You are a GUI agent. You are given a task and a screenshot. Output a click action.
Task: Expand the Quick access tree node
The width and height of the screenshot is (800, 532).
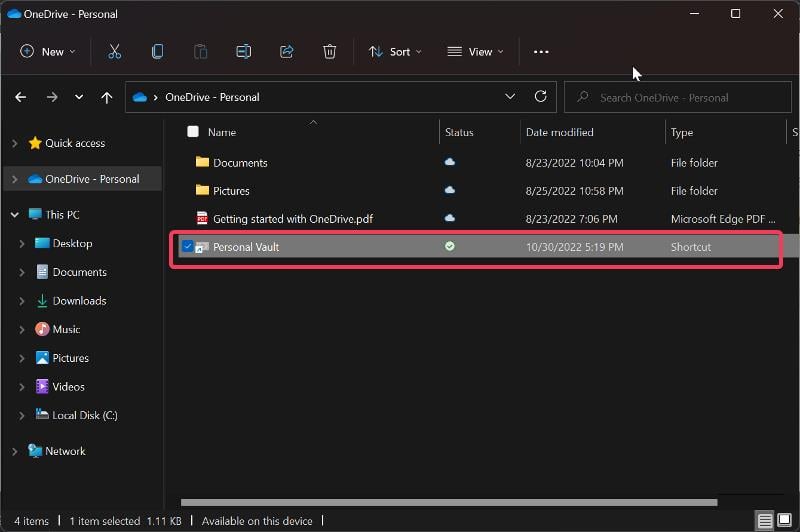[15, 143]
